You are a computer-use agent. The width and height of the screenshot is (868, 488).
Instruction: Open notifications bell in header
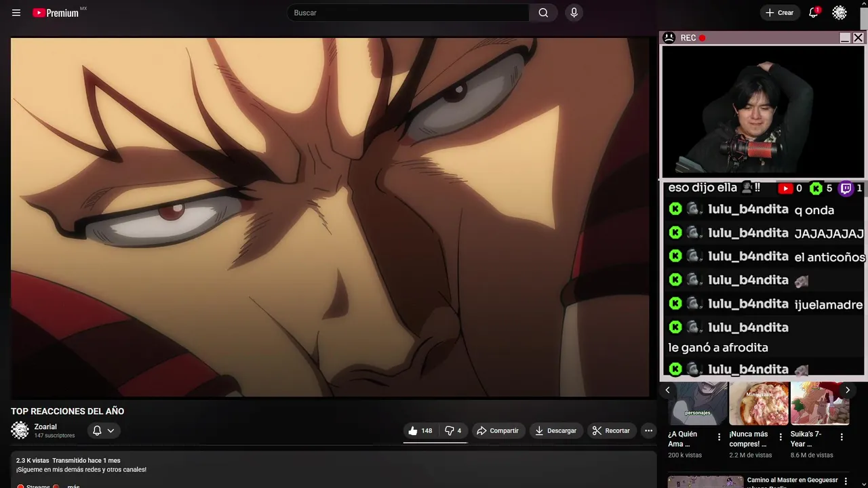tap(813, 13)
